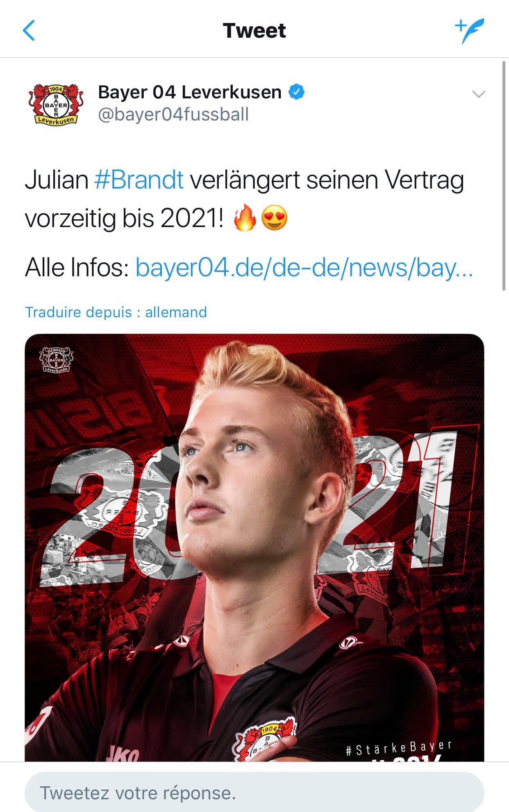This screenshot has width=509, height=812.
Task: Click the vertical scrollbar on the right
Action: [504, 176]
